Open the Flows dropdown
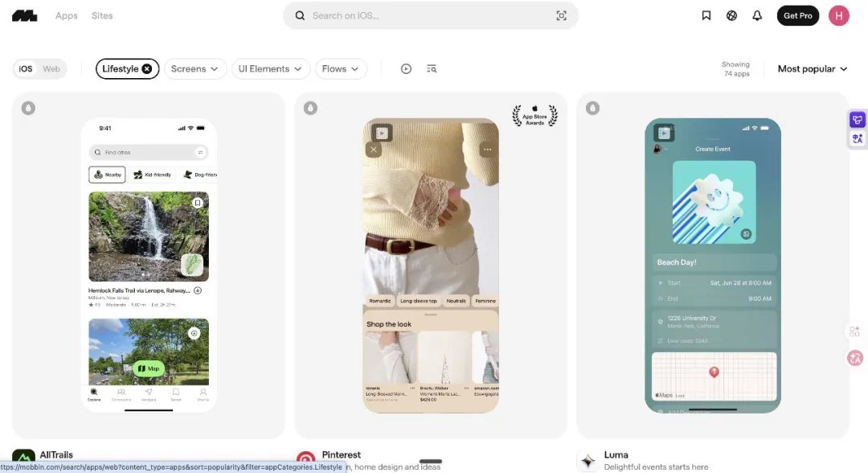868x473 pixels. [341, 68]
